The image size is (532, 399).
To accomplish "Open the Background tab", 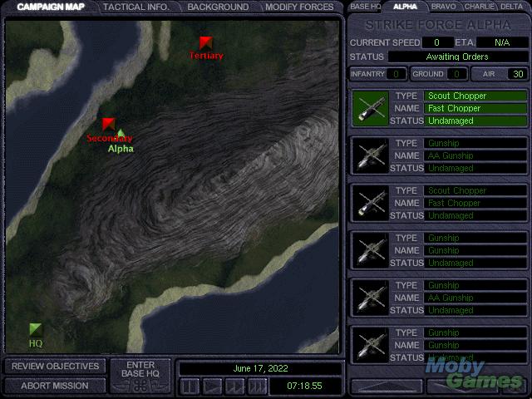I will [x=217, y=7].
